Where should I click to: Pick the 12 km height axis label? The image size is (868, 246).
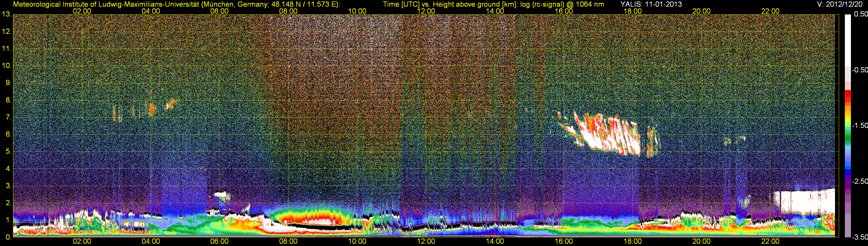point(6,32)
